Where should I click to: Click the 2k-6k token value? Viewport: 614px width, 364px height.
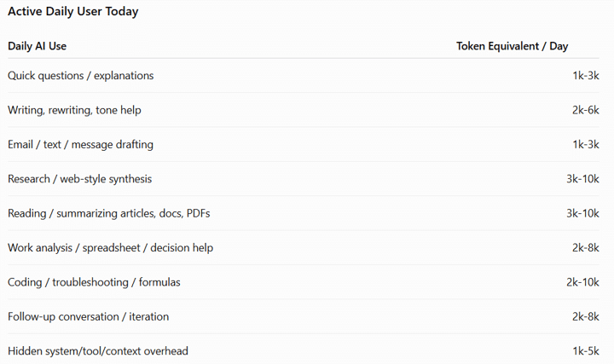(x=585, y=110)
